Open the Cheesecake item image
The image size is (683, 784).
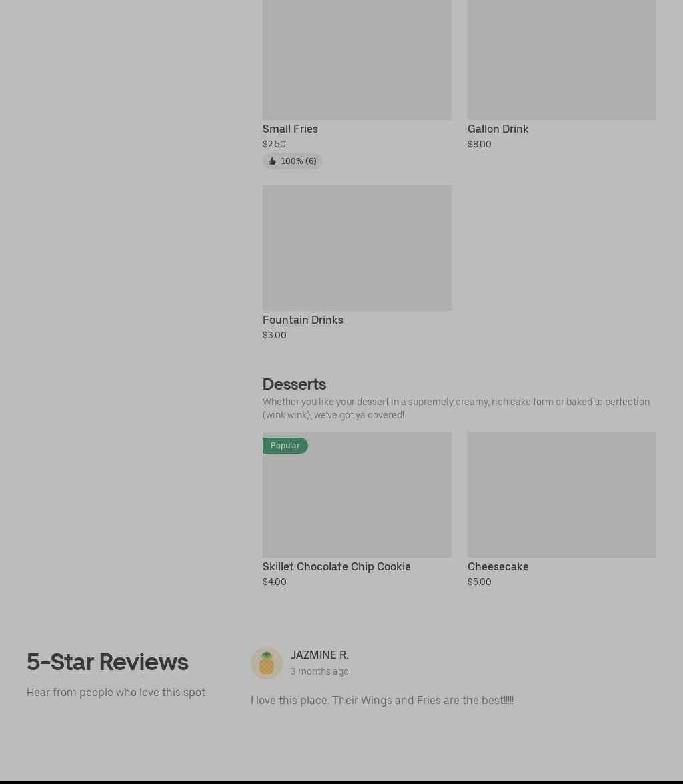(x=562, y=495)
